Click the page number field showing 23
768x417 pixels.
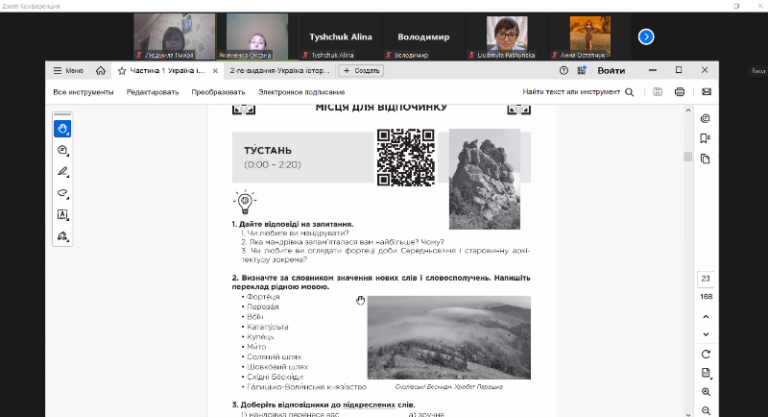point(706,278)
